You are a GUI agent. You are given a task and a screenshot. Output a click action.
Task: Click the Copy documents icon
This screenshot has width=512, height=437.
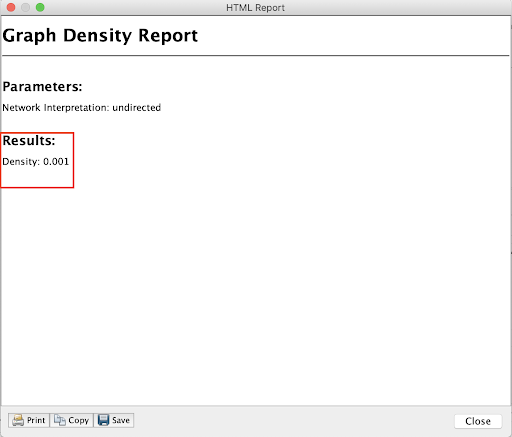click(x=60, y=420)
